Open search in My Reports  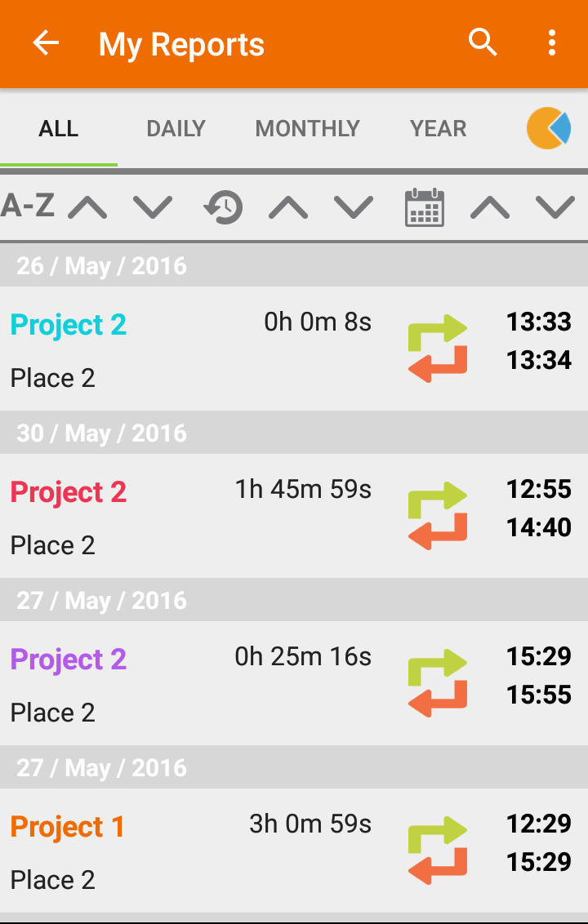483,43
